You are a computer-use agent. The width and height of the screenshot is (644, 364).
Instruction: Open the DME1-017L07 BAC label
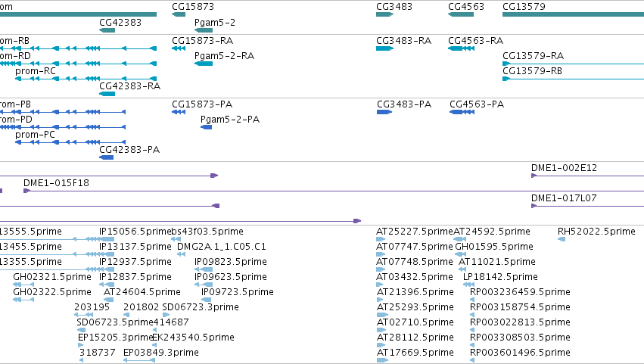(564, 198)
